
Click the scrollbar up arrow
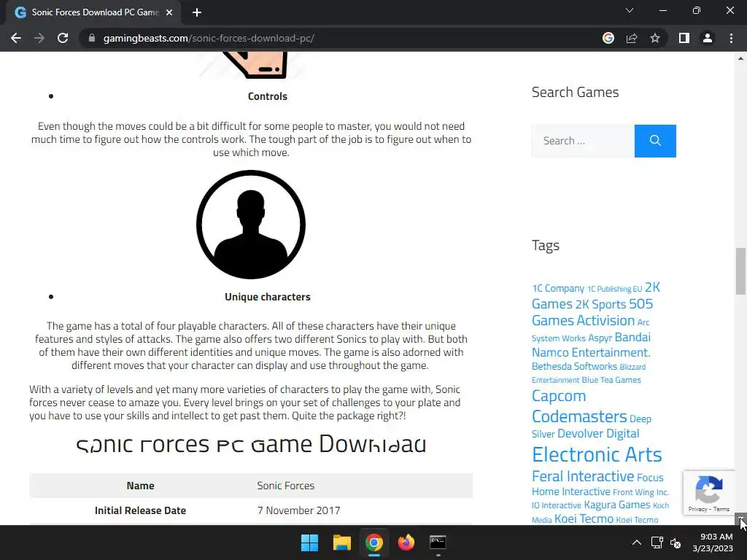pyautogui.click(x=741, y=58)
